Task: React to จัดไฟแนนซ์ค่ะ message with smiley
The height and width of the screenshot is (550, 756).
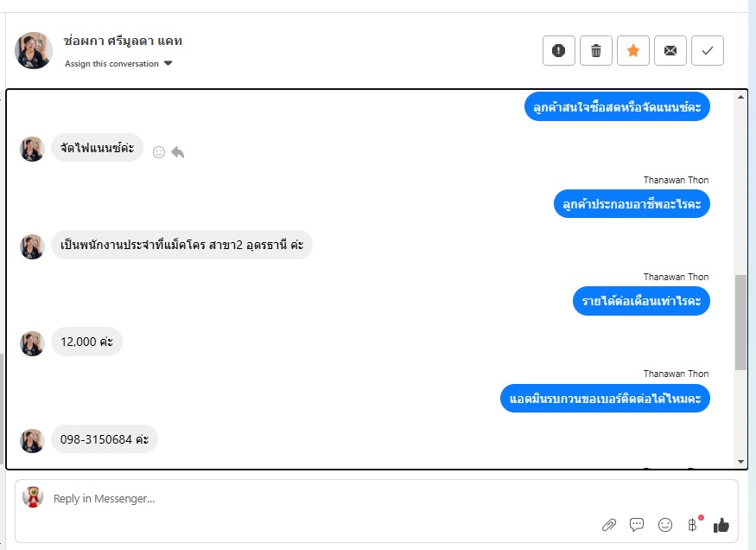Action: [159, 152]
